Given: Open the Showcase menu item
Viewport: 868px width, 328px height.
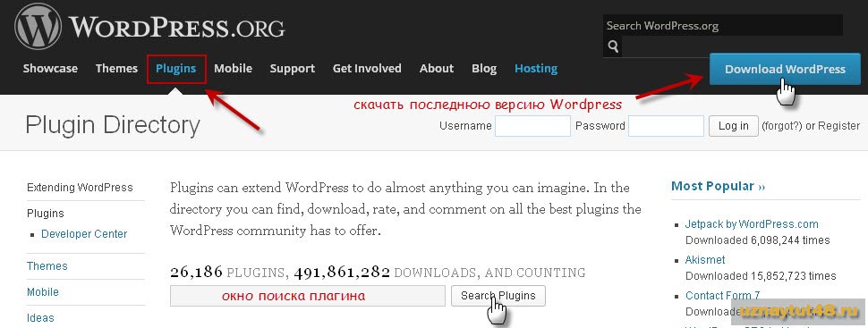Looking at the screenshot, I should pyautogui.click(x=50, y=69).
